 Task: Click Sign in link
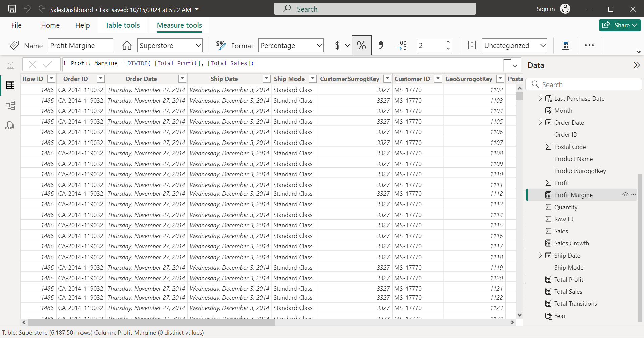tap(545, 9)
